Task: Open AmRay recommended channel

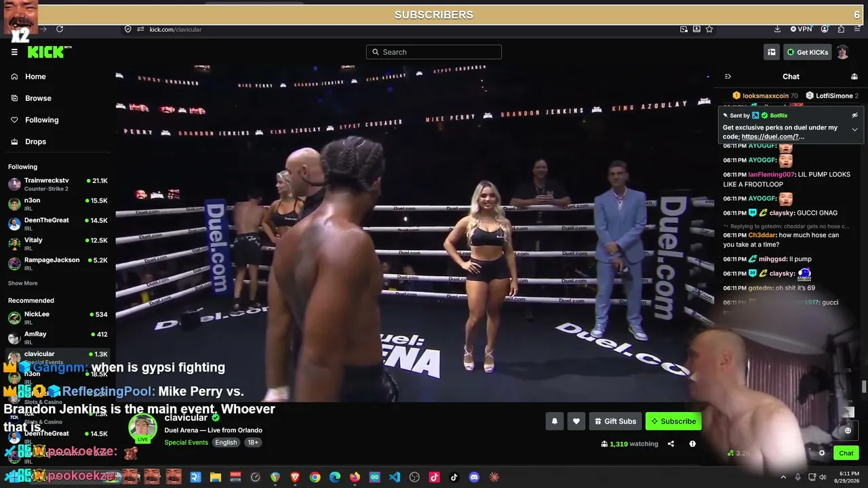Action: (58, 337)
